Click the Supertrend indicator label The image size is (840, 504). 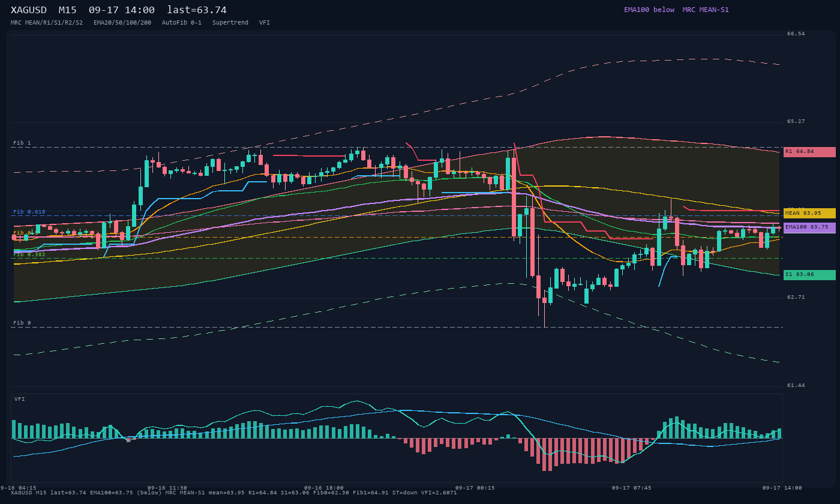point(230,23)
